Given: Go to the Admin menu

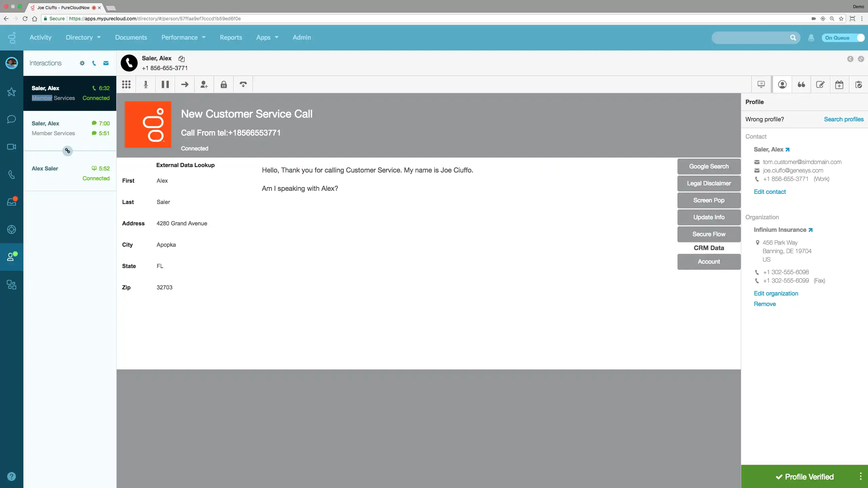Looking at the screenshot, I should [x=302, y=37].
